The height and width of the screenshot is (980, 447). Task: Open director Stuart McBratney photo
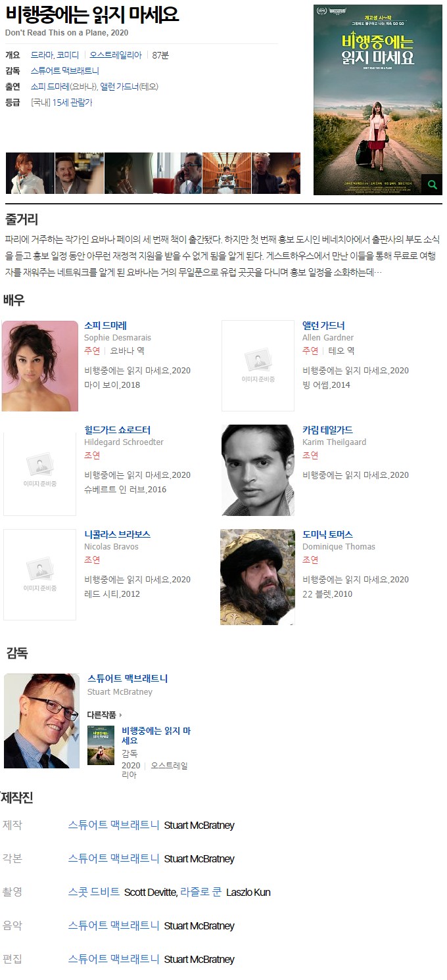(42, 721)
